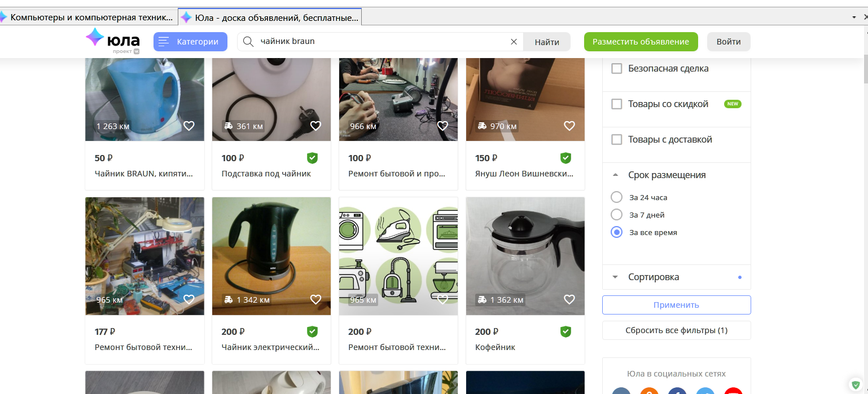Favorite the 50 ₽ BRAUN kettle with the heart
The width and height of the screenshot is (868, 394).
pyautogui.click(x=189, y=126)
